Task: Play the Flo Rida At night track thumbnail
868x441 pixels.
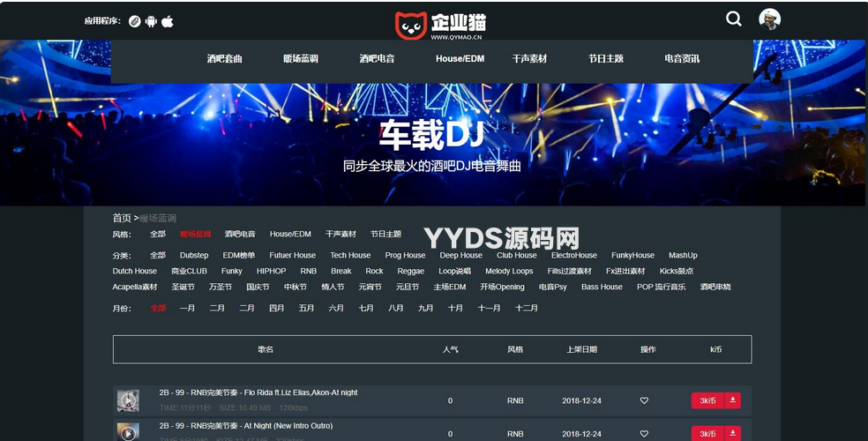Action: pos(128,400)
